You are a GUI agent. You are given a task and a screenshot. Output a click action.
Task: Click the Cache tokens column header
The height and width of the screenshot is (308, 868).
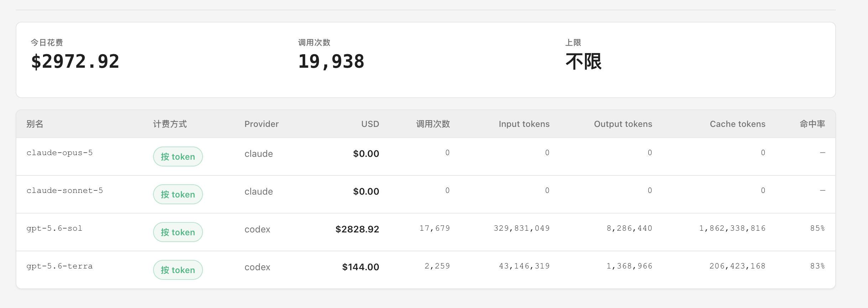pos(737,124)
